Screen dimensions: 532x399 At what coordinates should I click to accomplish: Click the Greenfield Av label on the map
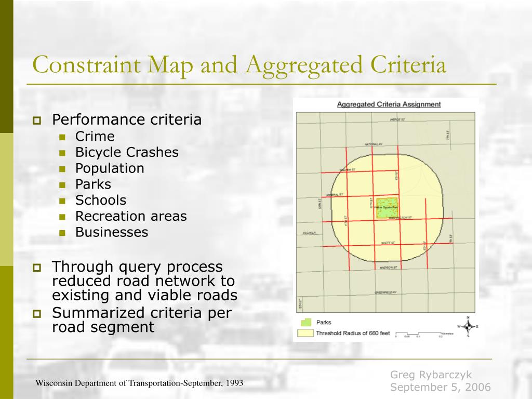(385, 292)
